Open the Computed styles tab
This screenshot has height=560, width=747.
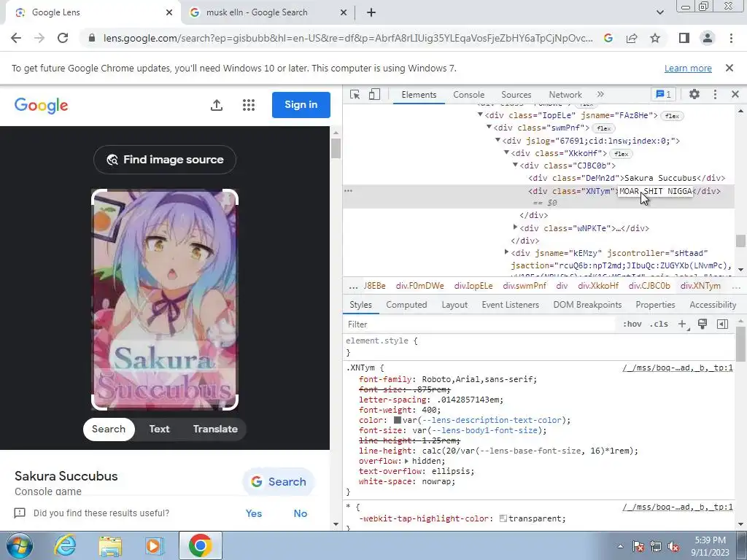(406, 305)
